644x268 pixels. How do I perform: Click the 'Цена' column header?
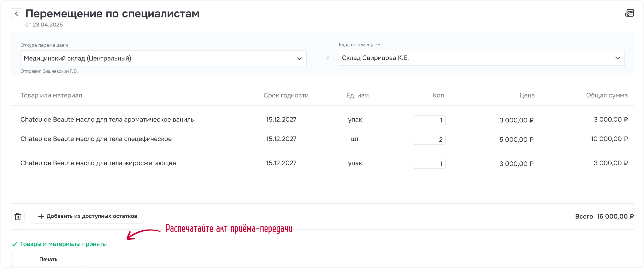(x=527, y=95)
